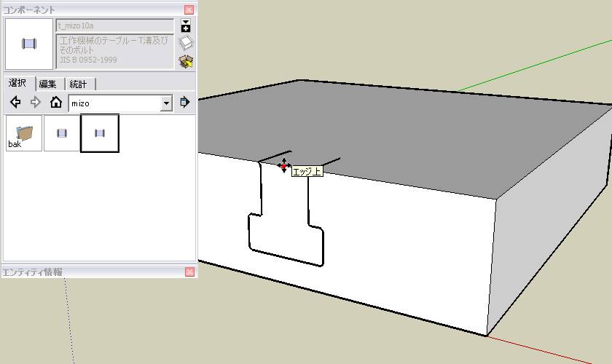Expand the エンティティ情報 panel title bar
This screenshot has width=612, height=364.
pos(94,272)
